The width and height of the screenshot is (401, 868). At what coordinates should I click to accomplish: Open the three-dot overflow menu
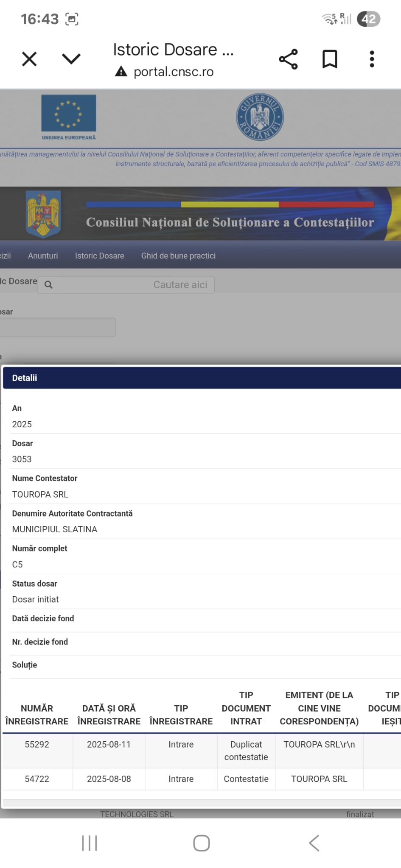pos(372,59)
